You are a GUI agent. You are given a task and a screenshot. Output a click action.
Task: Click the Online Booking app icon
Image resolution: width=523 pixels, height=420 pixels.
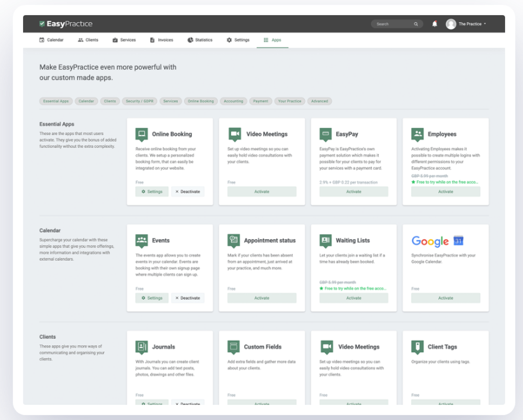click(141, 134)
